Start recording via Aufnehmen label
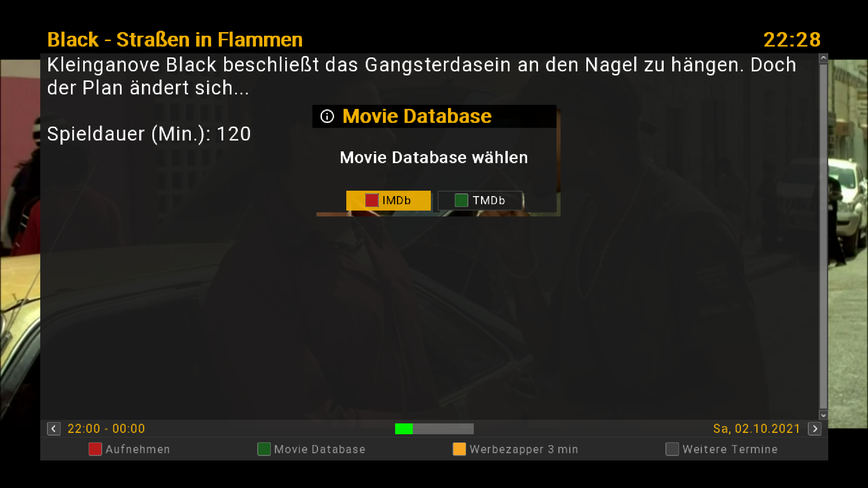 point(138,449)
